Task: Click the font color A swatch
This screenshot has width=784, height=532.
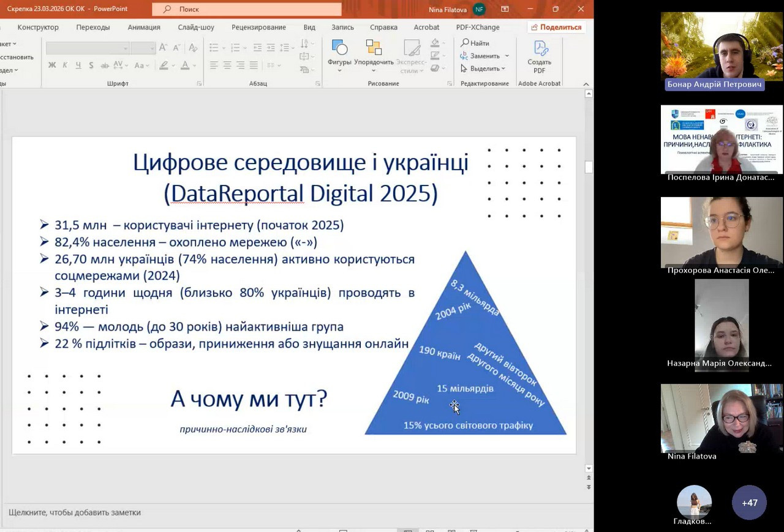Action: pos(184,65)
